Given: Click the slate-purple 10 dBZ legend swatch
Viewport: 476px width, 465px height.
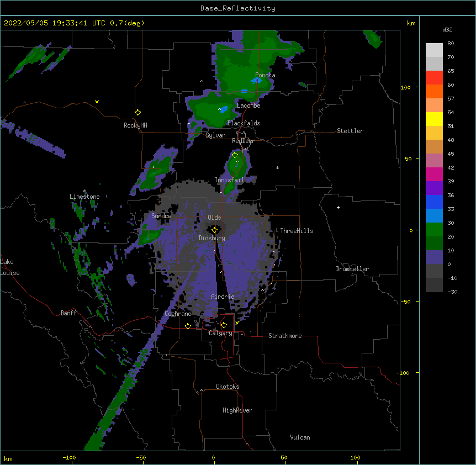Looking at the screenshot, I should (x=434, y=257).
